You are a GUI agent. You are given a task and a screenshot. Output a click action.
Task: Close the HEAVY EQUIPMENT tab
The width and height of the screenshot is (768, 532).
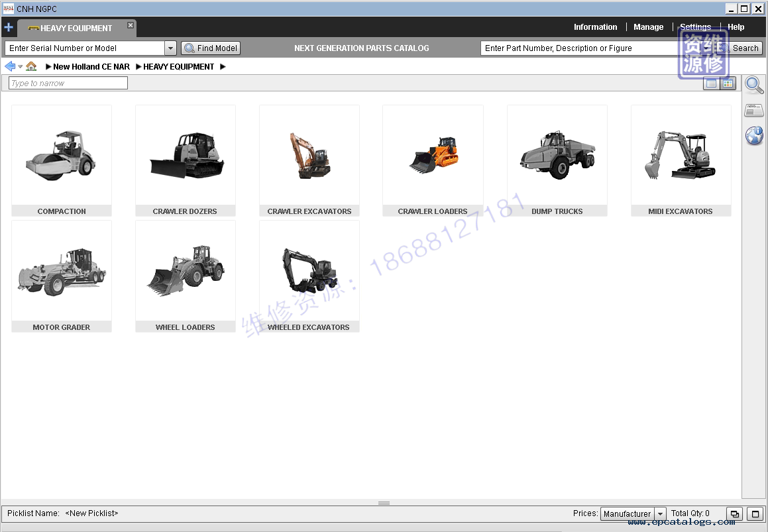coord(131,26)
